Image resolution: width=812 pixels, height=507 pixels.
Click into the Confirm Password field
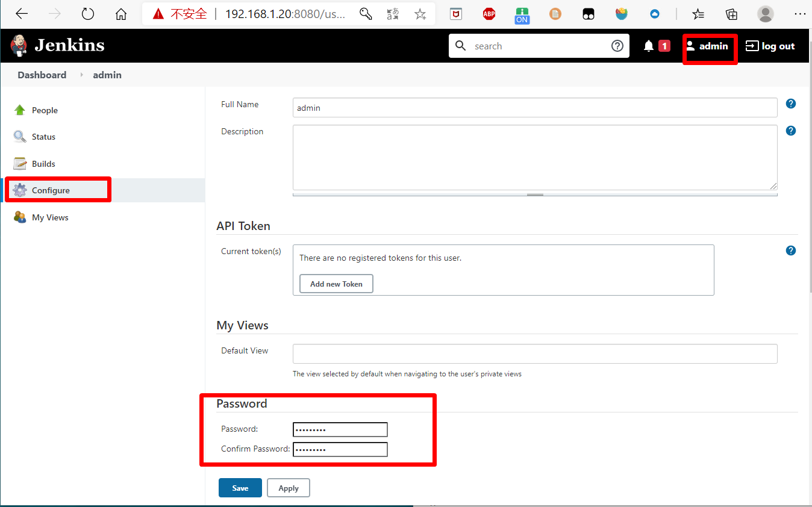pyautogui.click(x=340, y=449)
